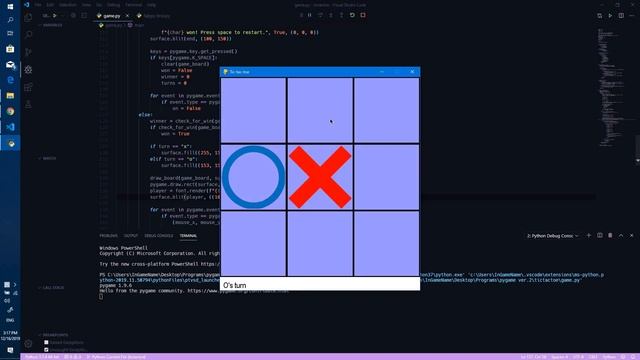640x360 pixels.
Task: Switch to the Output panel tab
Action: [x=131, y=236]
